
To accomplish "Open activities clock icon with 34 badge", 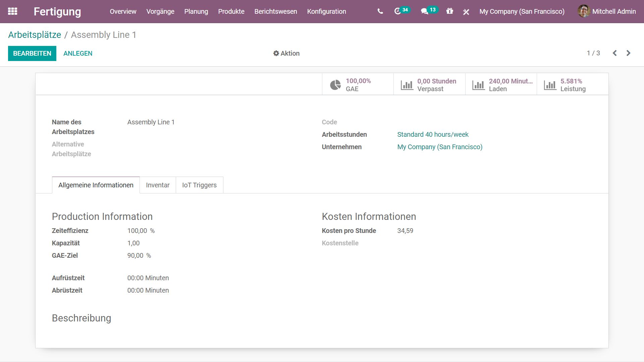I will (x=398, y=11).
